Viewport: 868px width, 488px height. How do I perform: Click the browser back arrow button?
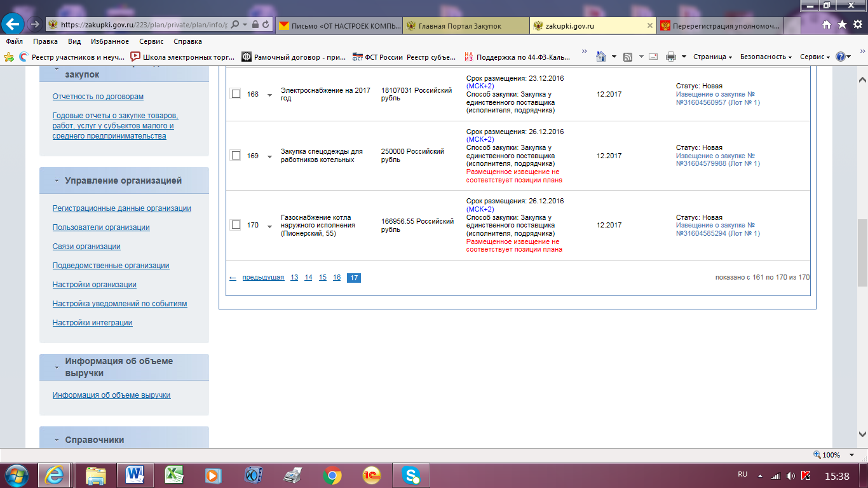click(13, 24)
